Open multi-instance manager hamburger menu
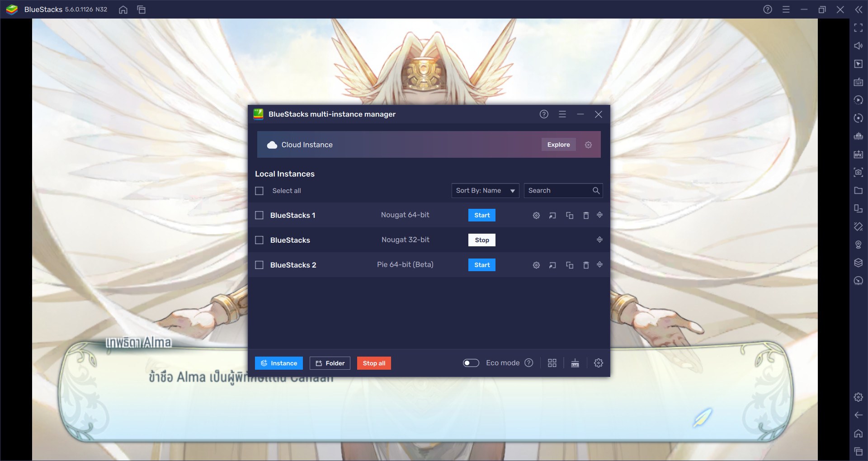Screen dimensions: 868x461 562,114
